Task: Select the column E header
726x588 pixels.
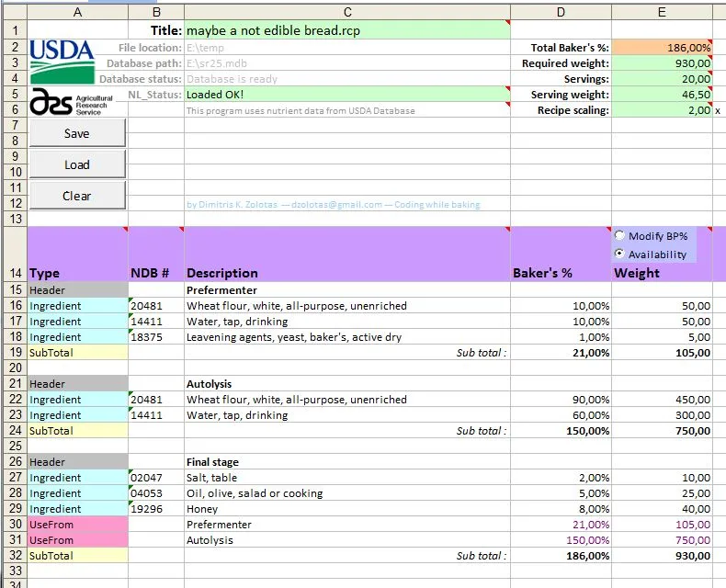Action: pyautogui.click(x=662, y=12)
